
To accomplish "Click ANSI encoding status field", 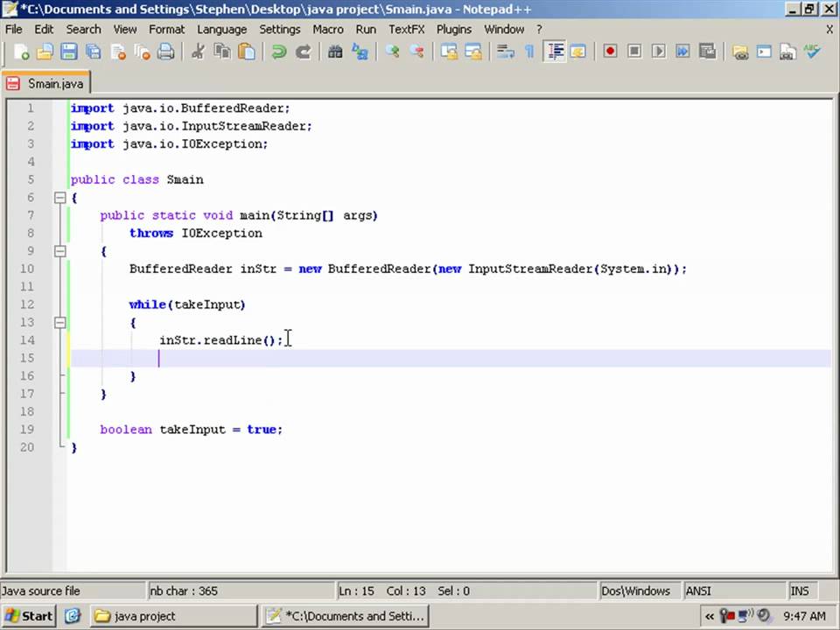I will [x=735, y=591].
